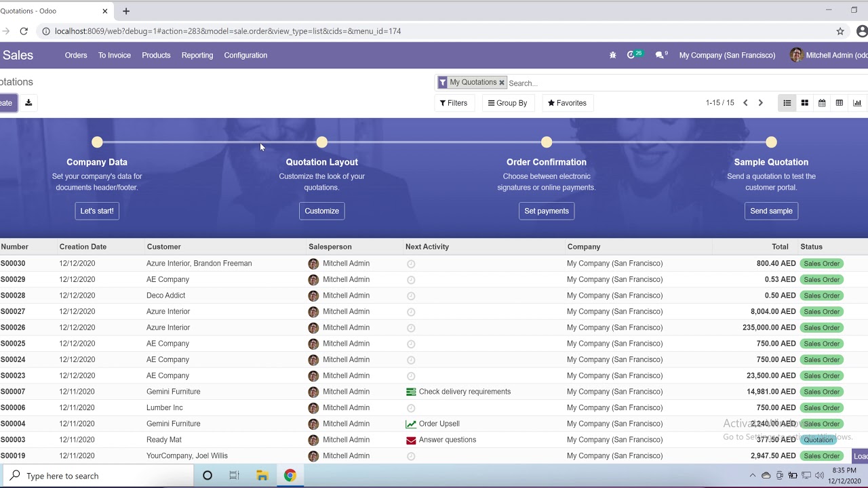Open Task View on taskbar
868x488 pixels.
pos(234,476)
